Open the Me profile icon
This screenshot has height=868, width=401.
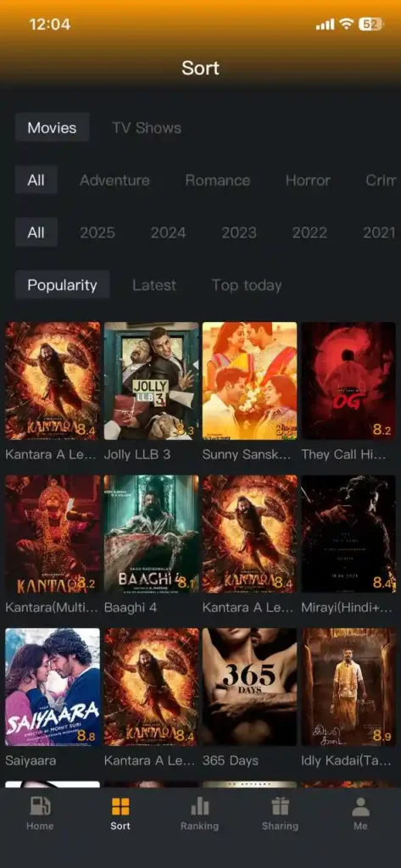click(360, 806)
